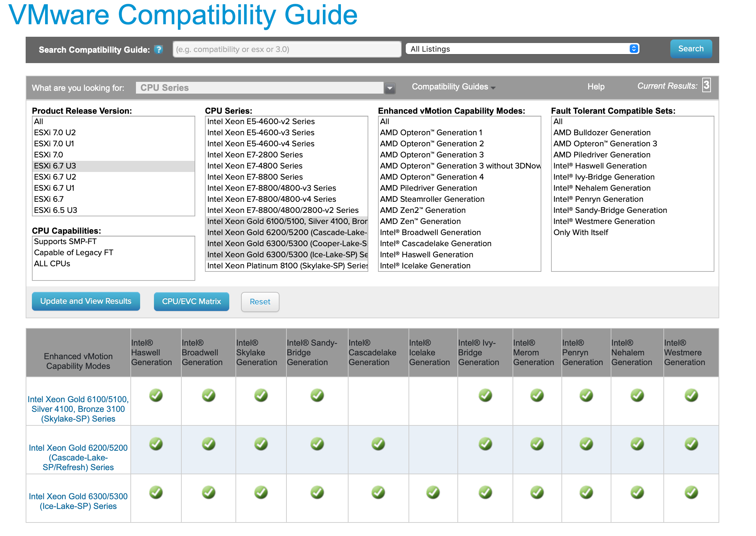756x536 pixels.
Task: Click the Penryn checkmark in Gold 6200/5200 row
Action: (x=586, y=444)
